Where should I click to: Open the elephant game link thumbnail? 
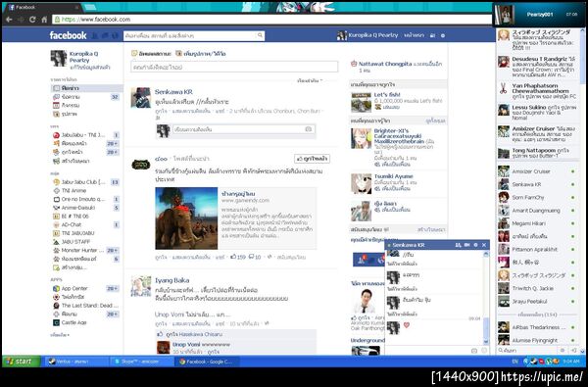(x=186, y=218)
